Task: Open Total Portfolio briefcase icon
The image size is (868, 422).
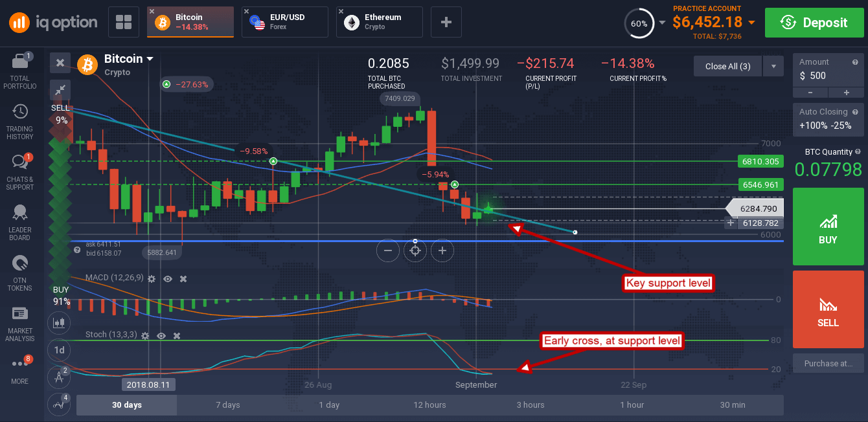Action: (20, 61)
